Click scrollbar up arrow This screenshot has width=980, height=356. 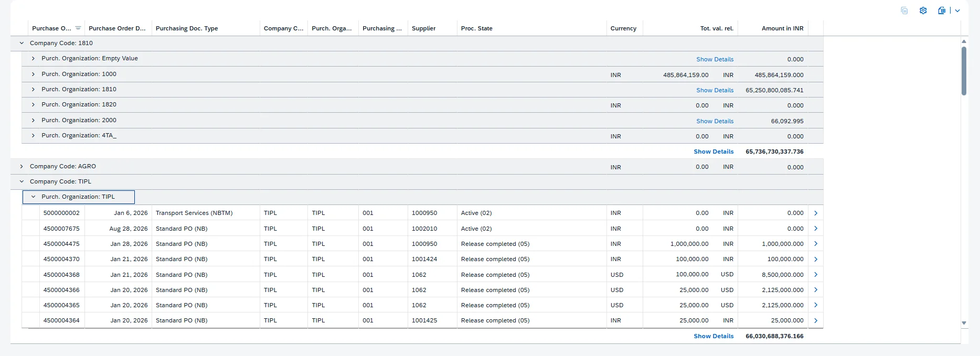point(964,41)
